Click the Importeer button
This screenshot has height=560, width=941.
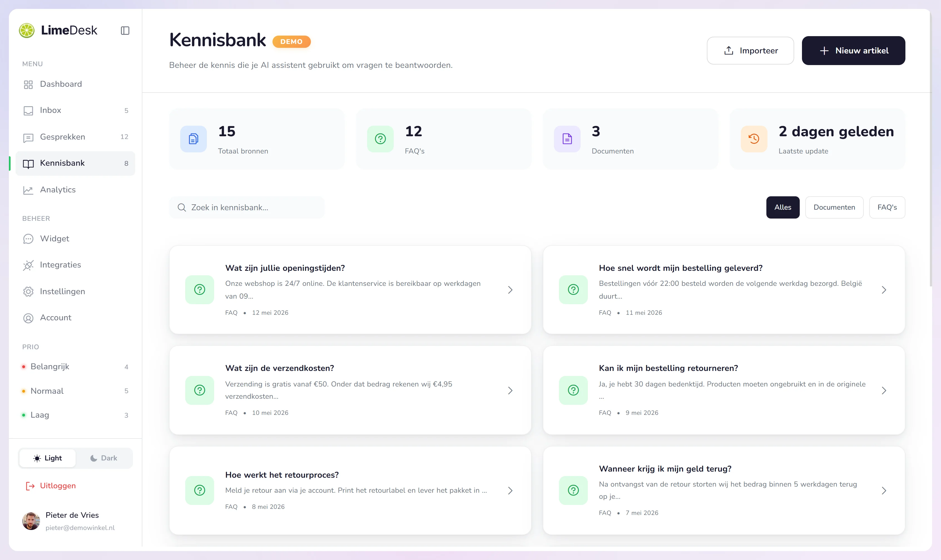pos(750,51)
